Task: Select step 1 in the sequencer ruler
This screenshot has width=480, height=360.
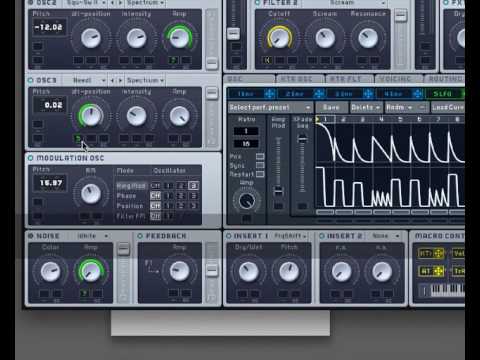Action: point(326,119)
